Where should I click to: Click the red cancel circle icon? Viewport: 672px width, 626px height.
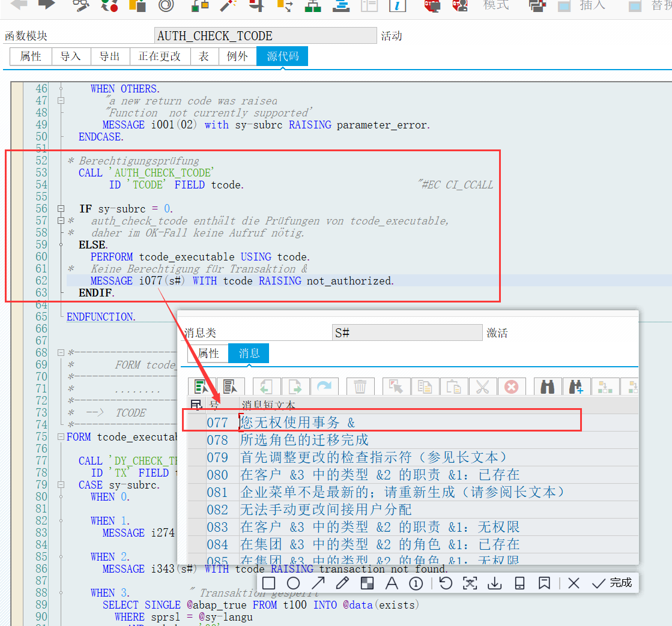pyautogui.click(x=511, y=387)
